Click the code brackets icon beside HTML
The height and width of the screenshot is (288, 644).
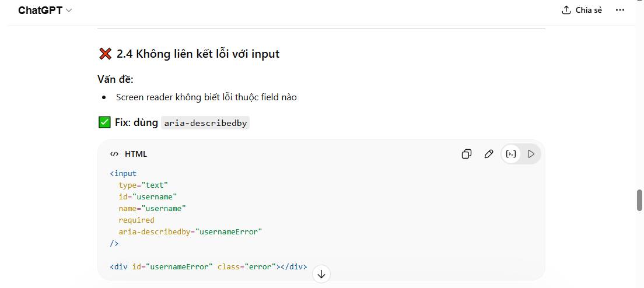click(114, 154)
